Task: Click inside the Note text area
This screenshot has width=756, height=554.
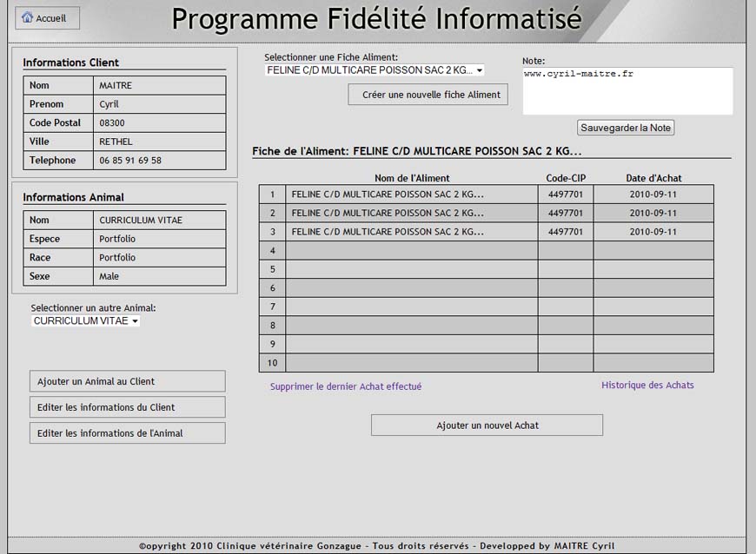Action: click(627, 91)
